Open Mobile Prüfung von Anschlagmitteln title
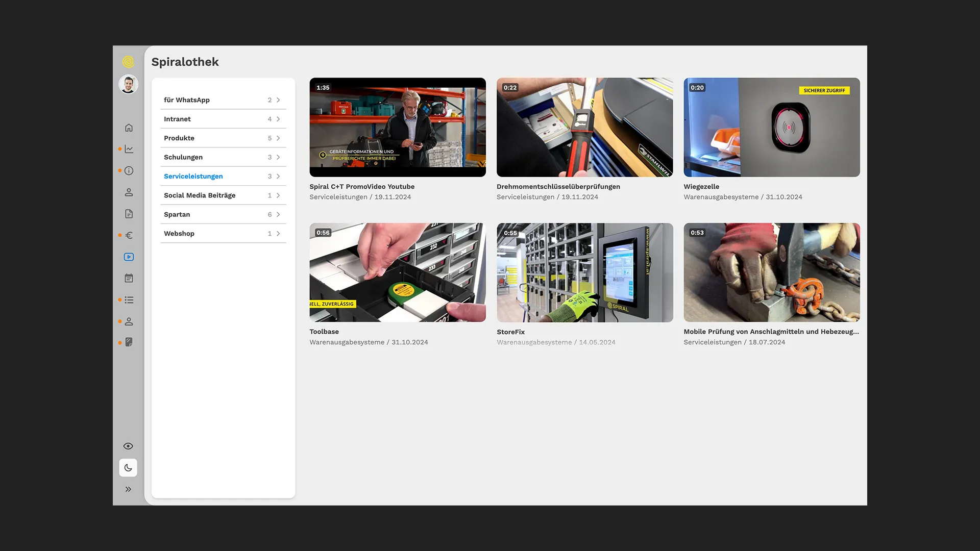Viewport: 980px width, 551px height. click(771, 332)
